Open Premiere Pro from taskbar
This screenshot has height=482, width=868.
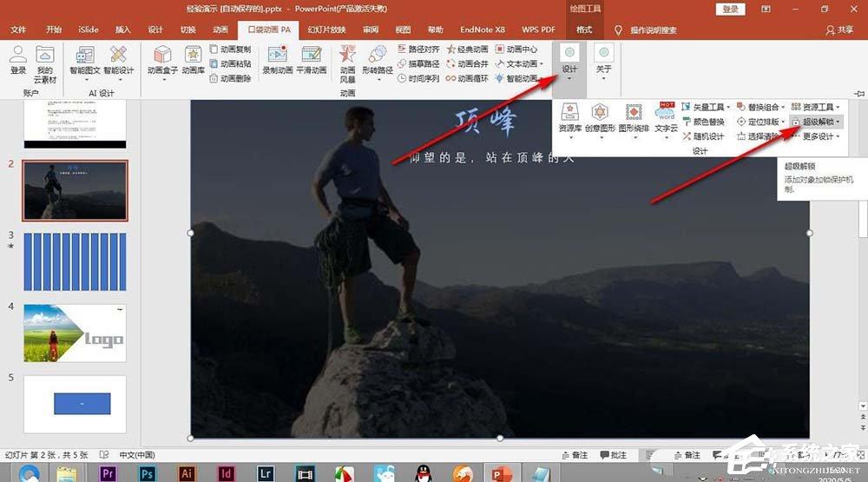coord(108,473)
